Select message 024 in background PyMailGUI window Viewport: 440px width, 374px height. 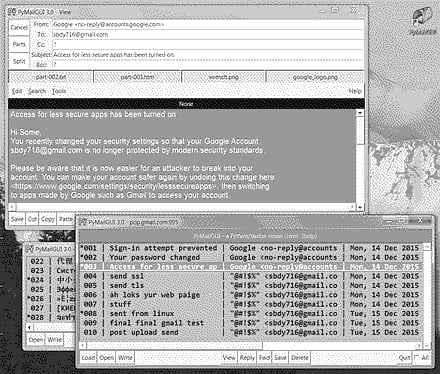click(x=52, y=279)
